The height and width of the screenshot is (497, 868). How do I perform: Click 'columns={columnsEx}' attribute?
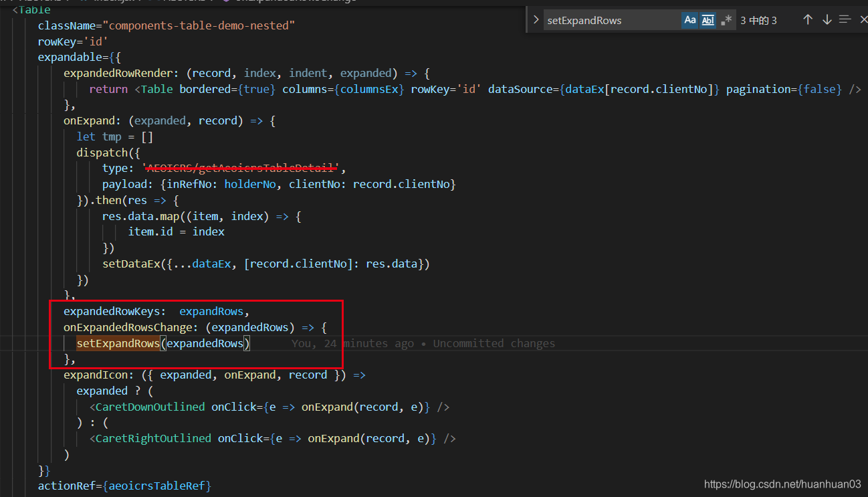coord(343,89)
